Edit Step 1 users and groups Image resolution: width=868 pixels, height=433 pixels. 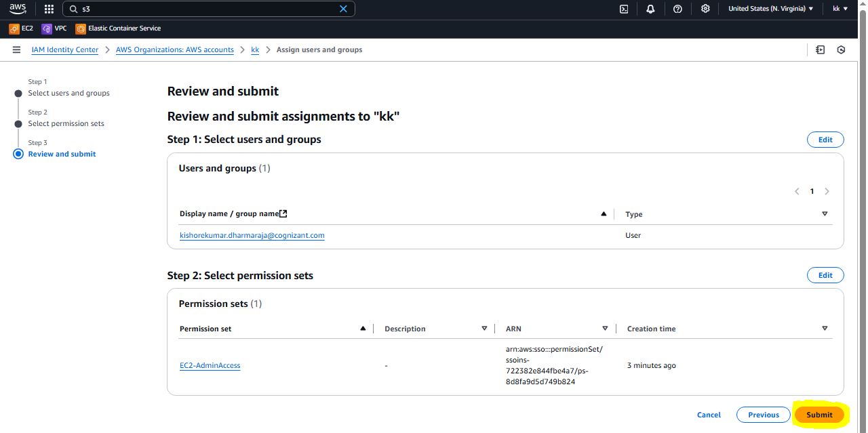825,140
